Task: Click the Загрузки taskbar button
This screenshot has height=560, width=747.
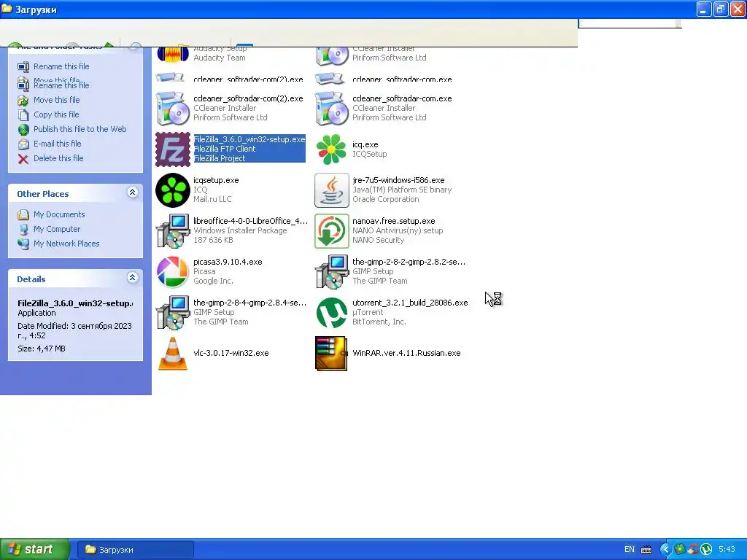Action: pyautogui.click(x=135, y=550)
